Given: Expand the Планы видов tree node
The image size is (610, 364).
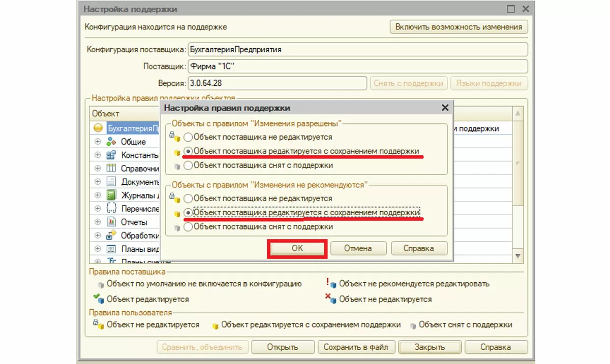Looking at the screenshot, I should [x=98, y=249].
